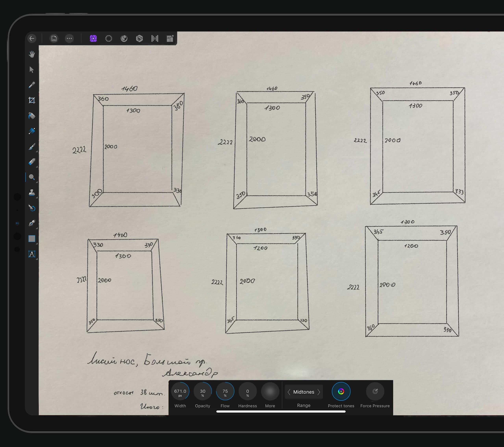The height and width of the screenshot is (447, 504).
Task: Go back with the arrow button
Action: click(x=32, y=38)
